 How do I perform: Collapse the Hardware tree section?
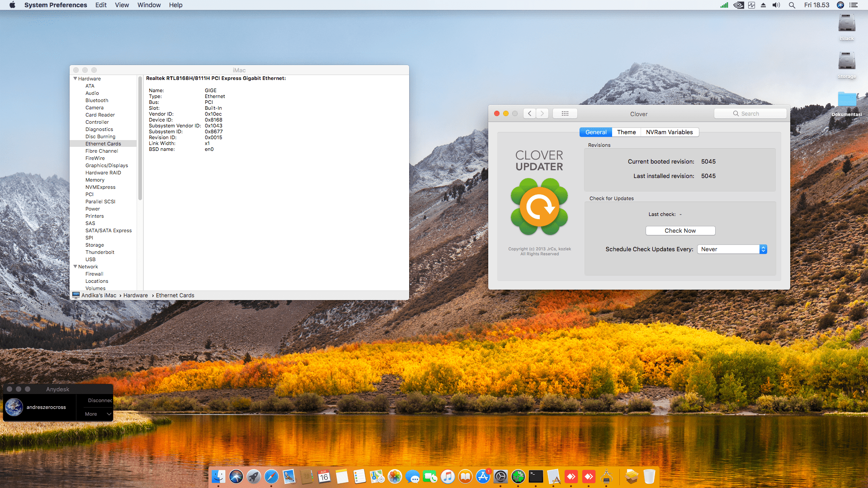(x=75, y=79)
